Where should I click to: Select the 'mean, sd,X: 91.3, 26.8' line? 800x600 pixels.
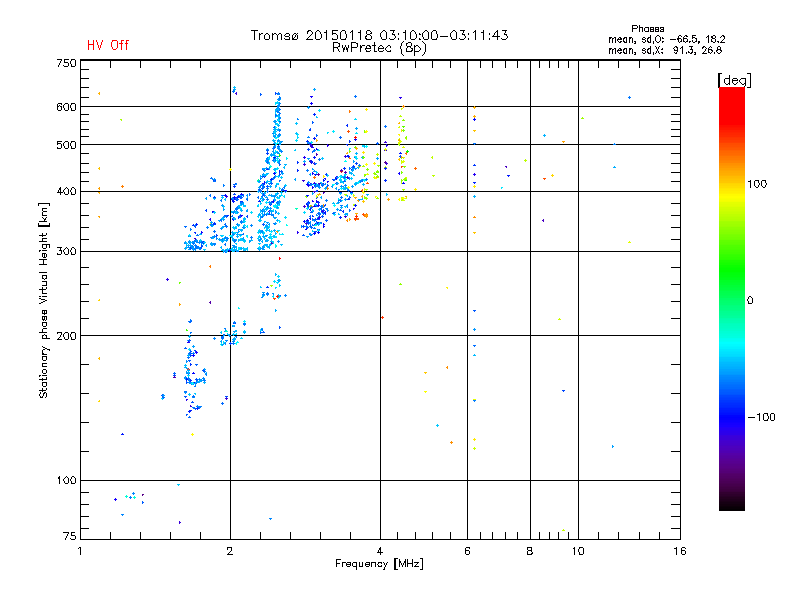[x=665, y=50]
